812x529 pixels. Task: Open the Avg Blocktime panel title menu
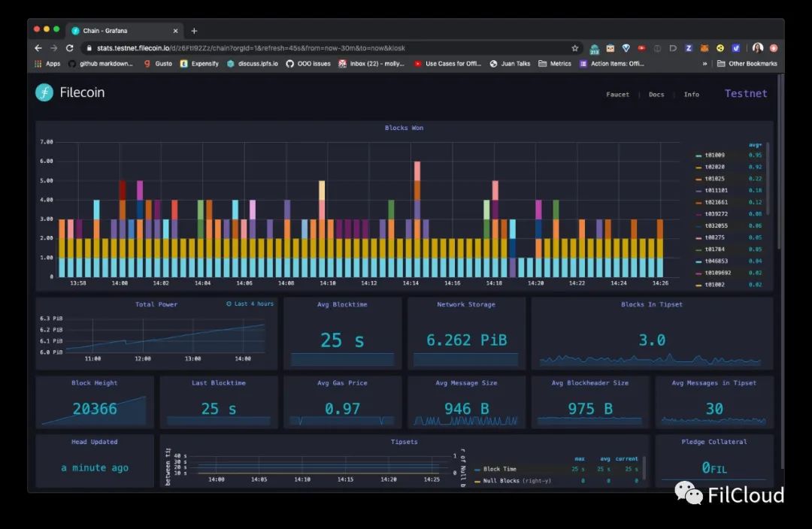click(x=342, y=304)
